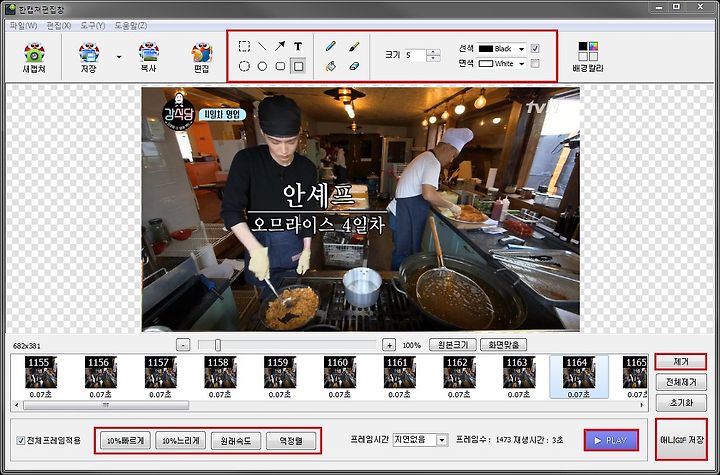Image resolution: width=720 pixels, height=475 pixels.
Task: Click the 애니GIF 저장 save button
Action: click(x=681, y=440)
